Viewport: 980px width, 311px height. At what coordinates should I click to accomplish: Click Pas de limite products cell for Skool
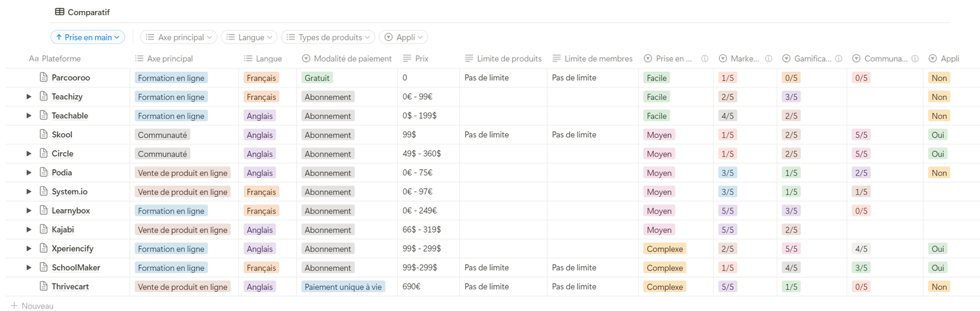[487, 135]
